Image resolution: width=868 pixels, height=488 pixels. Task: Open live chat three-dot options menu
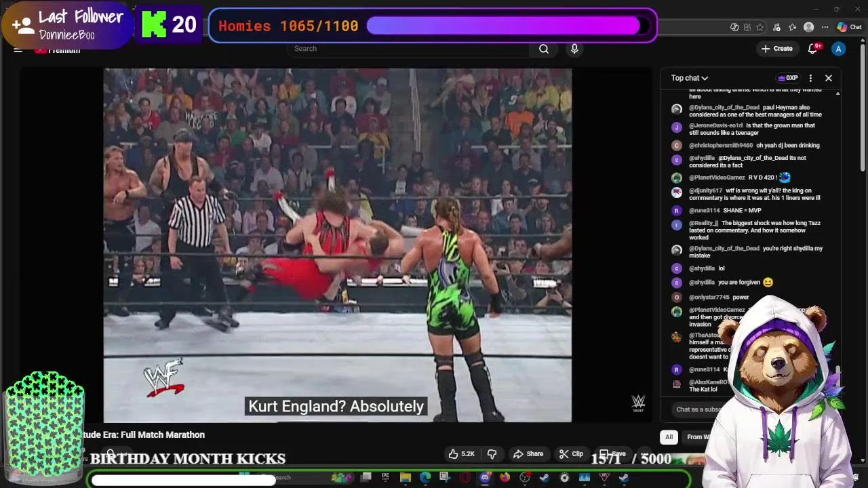tap(810, 78)
